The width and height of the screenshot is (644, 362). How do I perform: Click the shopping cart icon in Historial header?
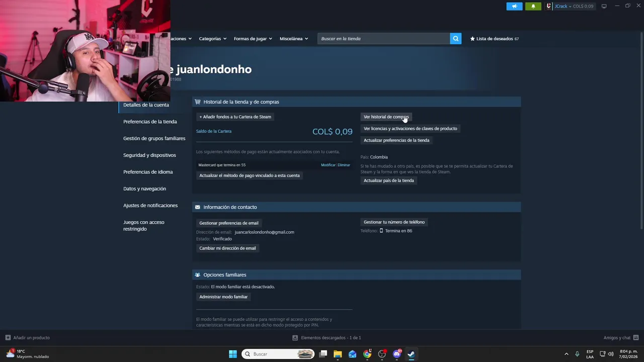[x=198, y=102]
